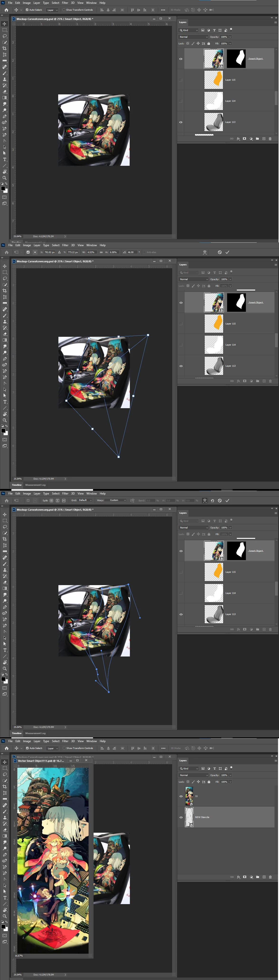Show Layer 114 in the first screenshot's Layers panel

coord(181,101)
